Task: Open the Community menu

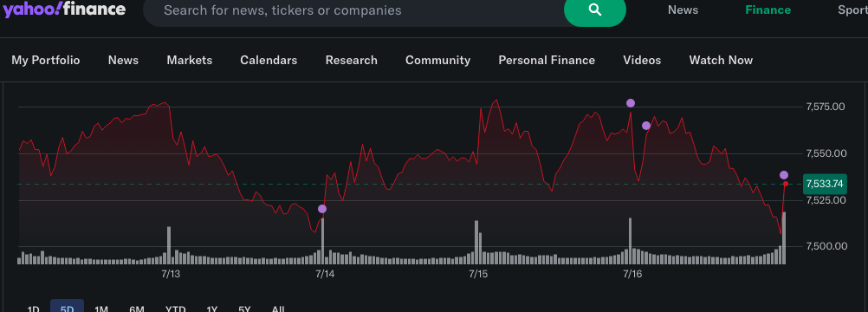Action: 437,61
